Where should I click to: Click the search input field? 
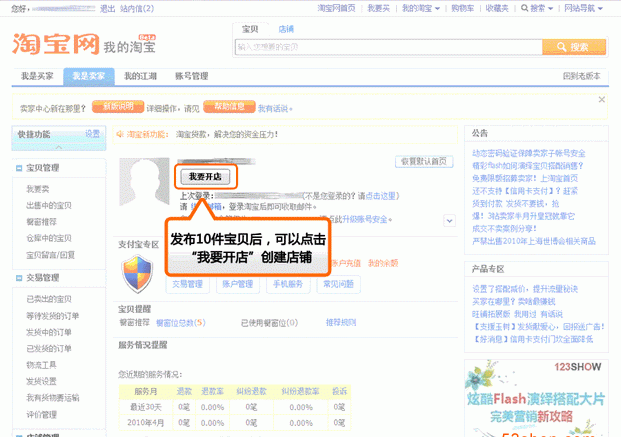(x=389, y=47)
